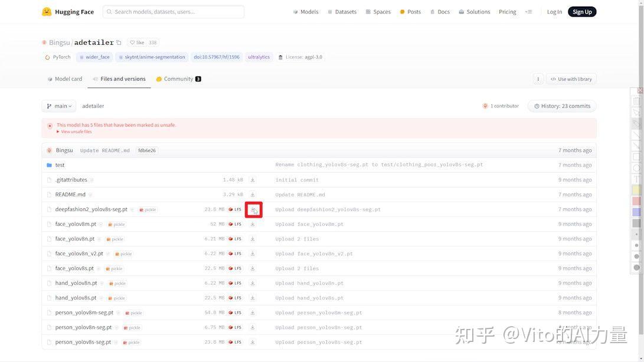Select the Files and versions tab

pos(119,79)
